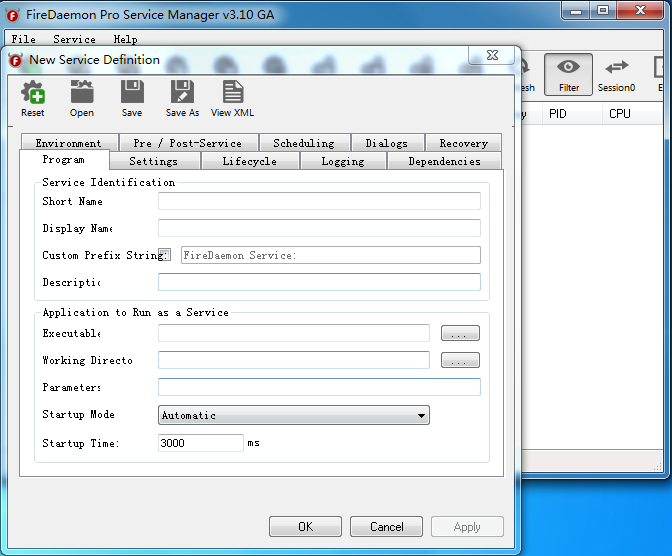Open the File menu

[24, 39]
